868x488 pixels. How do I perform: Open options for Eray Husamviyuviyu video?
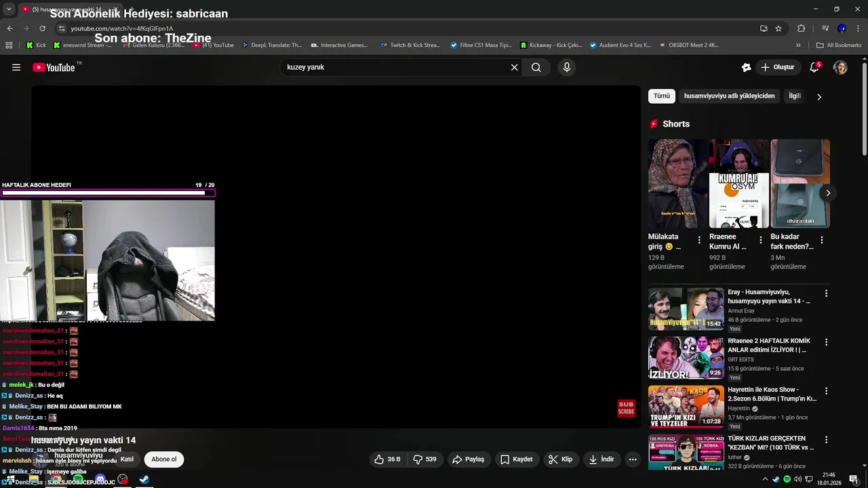(826, 293)
